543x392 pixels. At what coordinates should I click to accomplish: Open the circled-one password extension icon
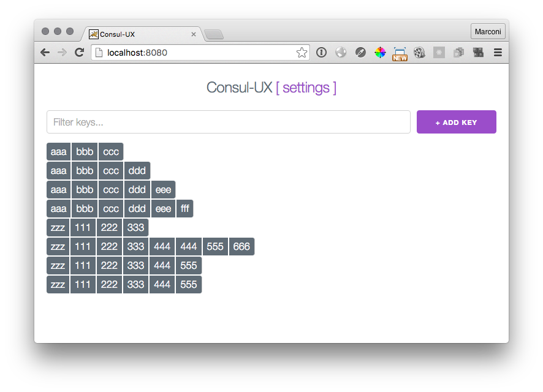click(x=321, y=52)
